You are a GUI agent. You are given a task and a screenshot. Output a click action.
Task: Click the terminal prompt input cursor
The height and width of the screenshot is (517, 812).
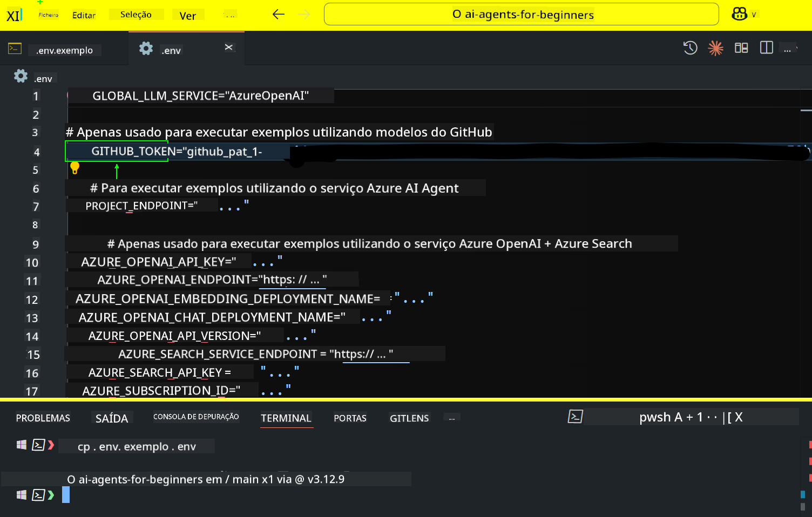66,495
